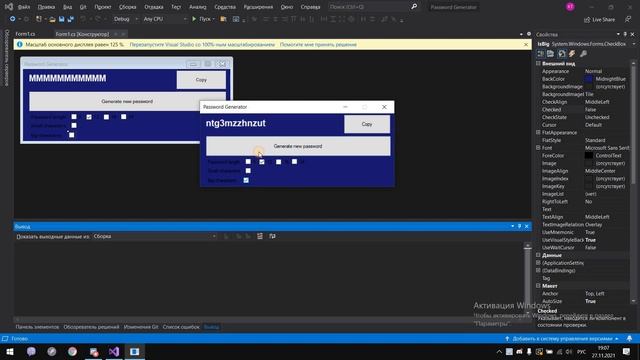Click the Visual Studio logo icon
This screenshot has width=640, height=360.
(9, 7)
